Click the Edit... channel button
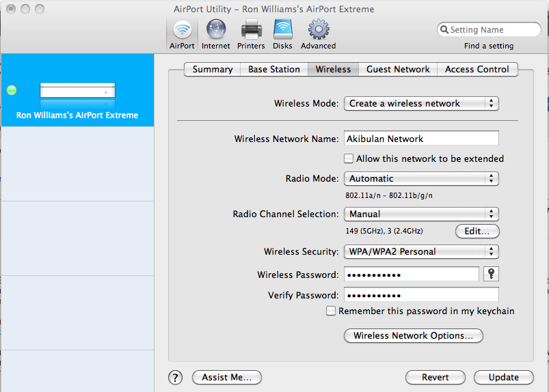The height and width of the screenshot is (392, 549). coord(477,231)
